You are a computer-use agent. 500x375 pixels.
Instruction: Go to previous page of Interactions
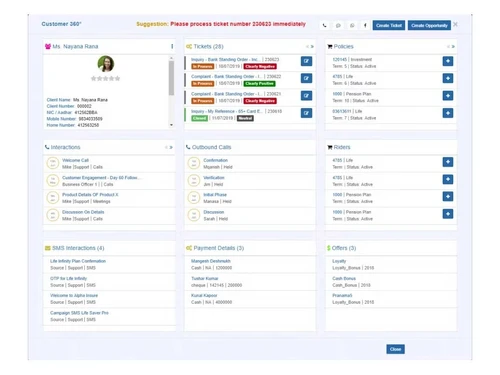click(x=166, y=147)
